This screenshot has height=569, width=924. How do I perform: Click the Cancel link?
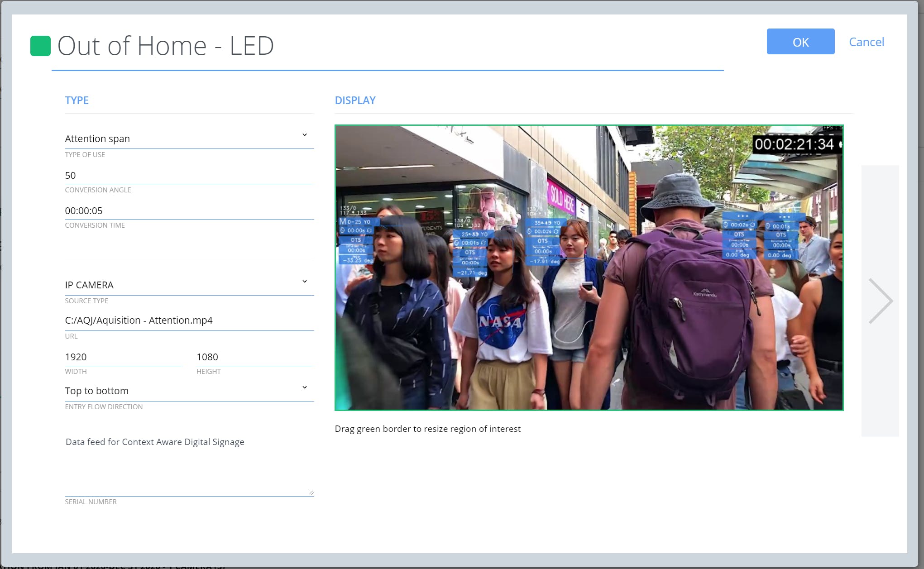click(x=866, y=42)
